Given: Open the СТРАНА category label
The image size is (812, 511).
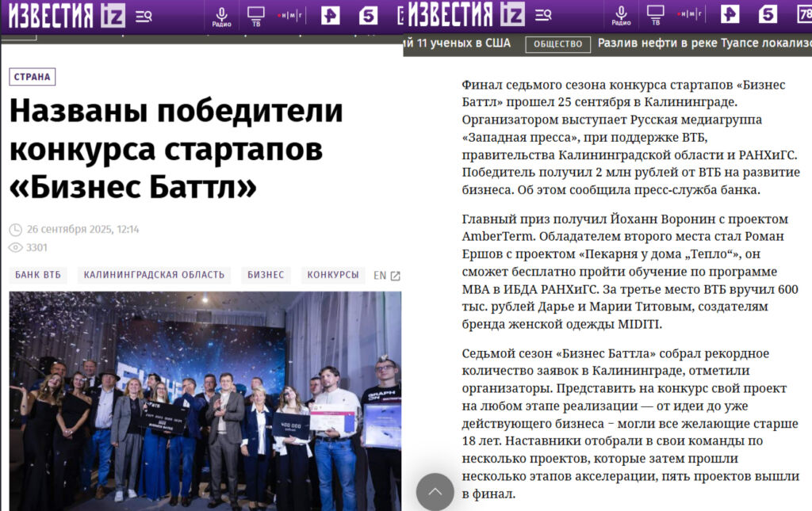Looking at the screenshot, I should [x=32, y=77].
